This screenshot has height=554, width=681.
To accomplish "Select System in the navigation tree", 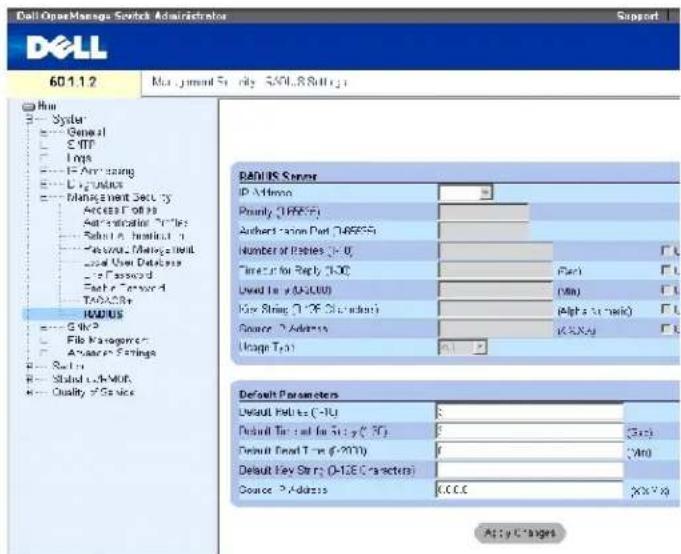I will [69, 119].
